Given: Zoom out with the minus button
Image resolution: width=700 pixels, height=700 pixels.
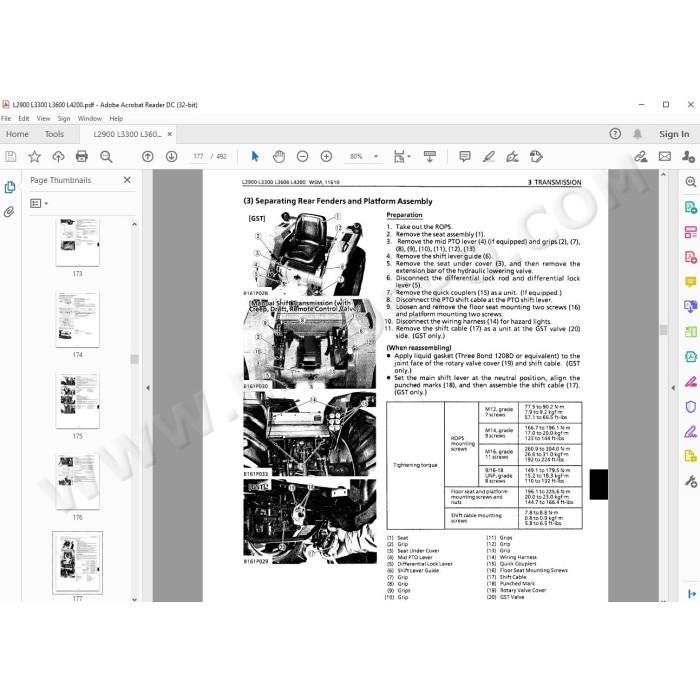Looking at the screenshot, I should pos(302,156).
